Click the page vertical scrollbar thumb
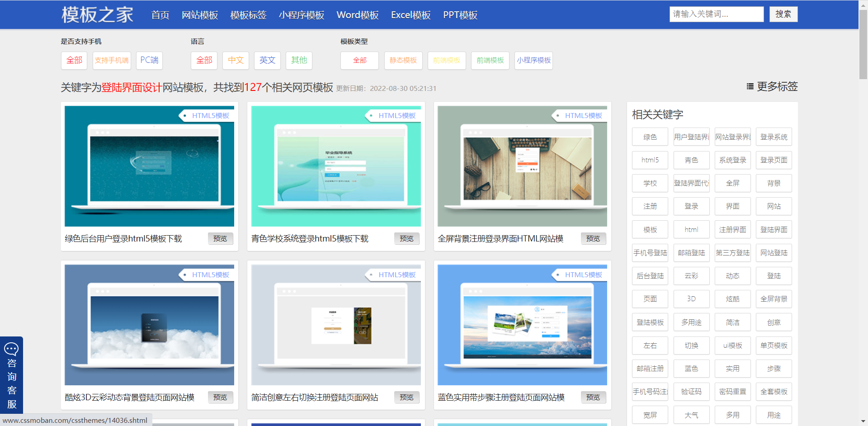Viewport: 868px width, 426px height. coord(863,44)
